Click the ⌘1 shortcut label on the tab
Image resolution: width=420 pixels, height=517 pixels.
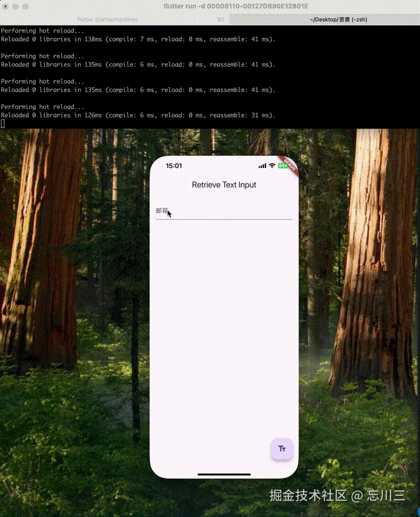point(220,19)
